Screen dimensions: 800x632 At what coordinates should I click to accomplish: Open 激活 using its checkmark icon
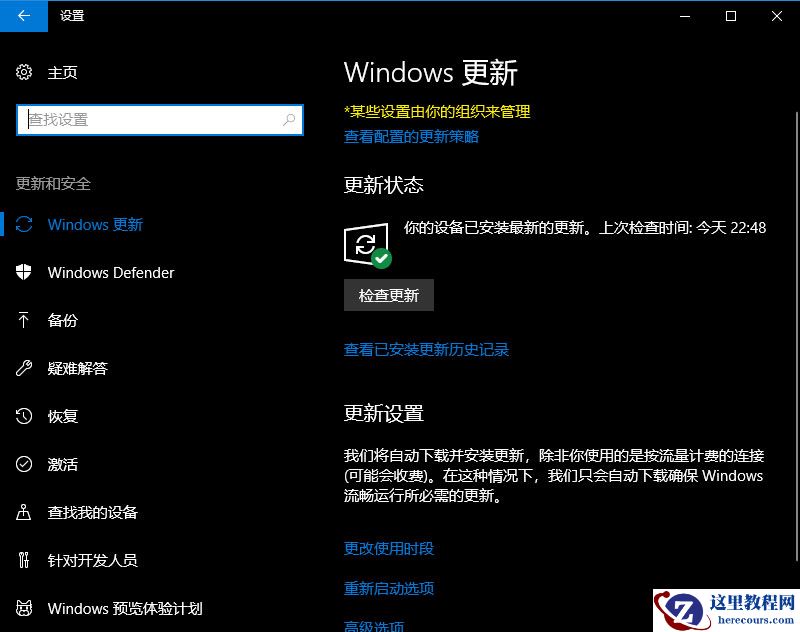coord(24,465)
